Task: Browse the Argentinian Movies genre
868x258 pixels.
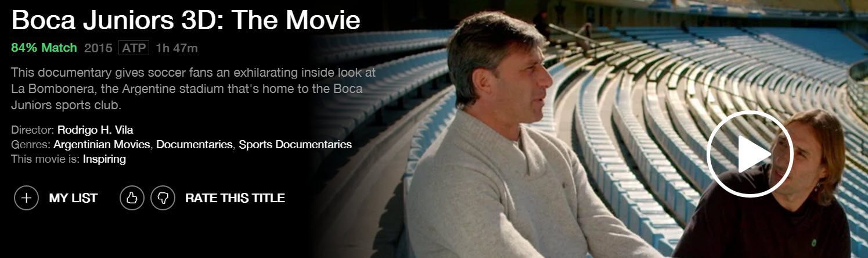Action: pos(103,144)
